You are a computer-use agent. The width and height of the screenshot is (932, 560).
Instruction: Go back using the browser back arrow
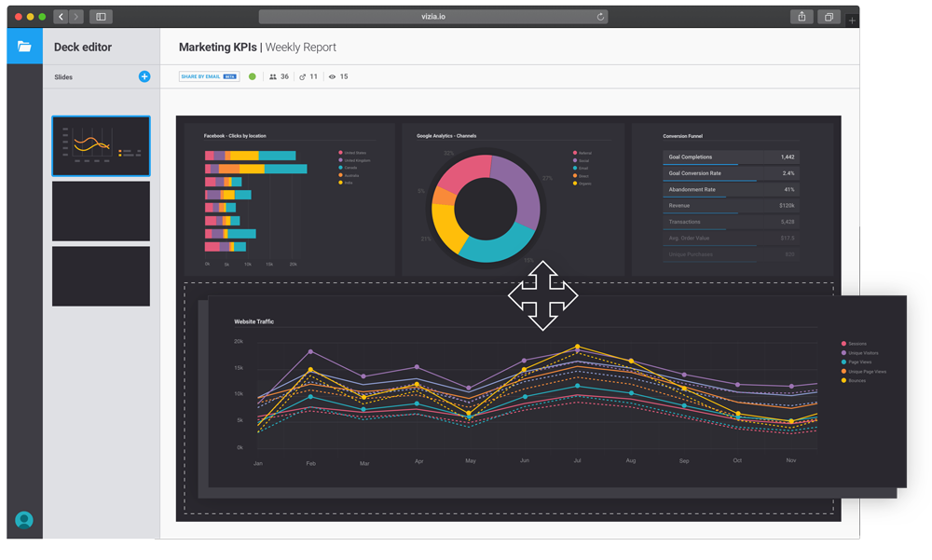point(61,17)
